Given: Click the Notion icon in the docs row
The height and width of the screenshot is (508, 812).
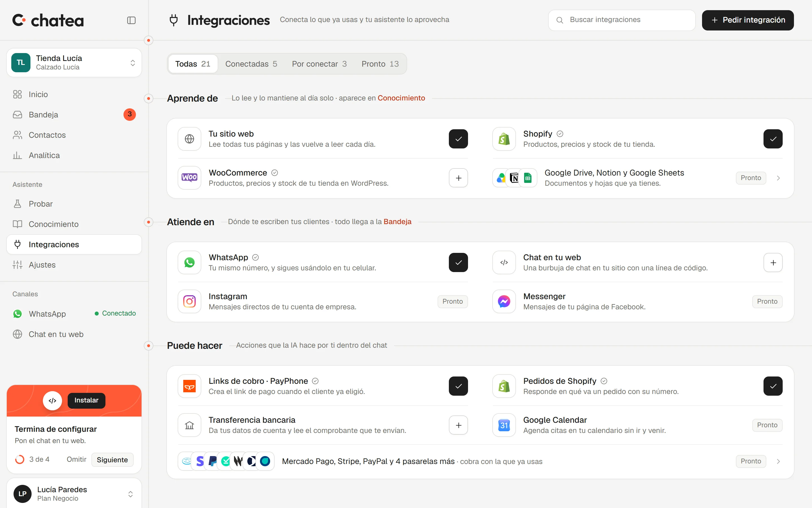Looking at the screenshot, I should coord(514,178).
